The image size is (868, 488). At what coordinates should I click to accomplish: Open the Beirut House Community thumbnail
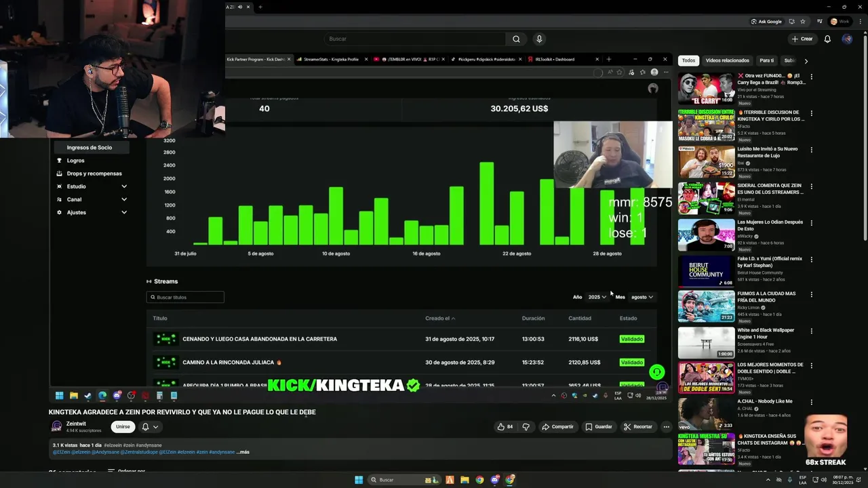tap(706, 271)
